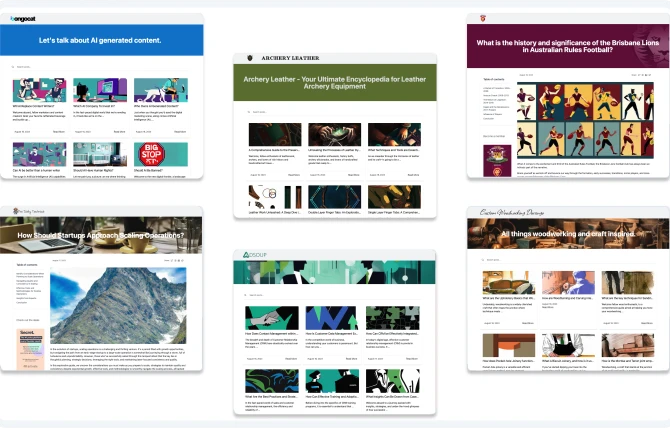
Task: Click the Brisbane Lions crest logo icon
Action: (x=483, y=18)
